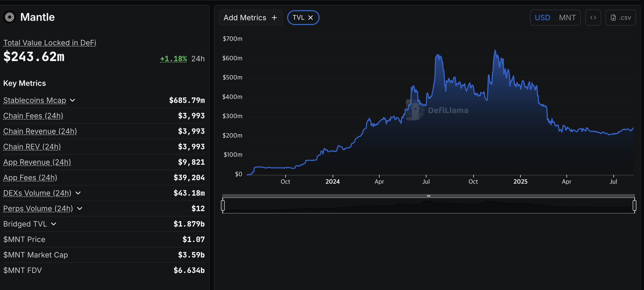This screenshot has height=290, width=644.
Task: Click the Key Metrics heading
Action: [25, 83]
